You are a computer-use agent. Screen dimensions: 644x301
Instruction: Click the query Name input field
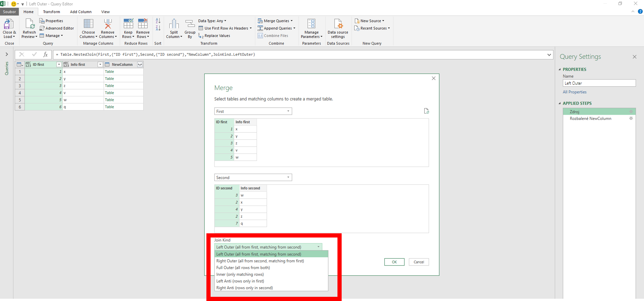599,83
